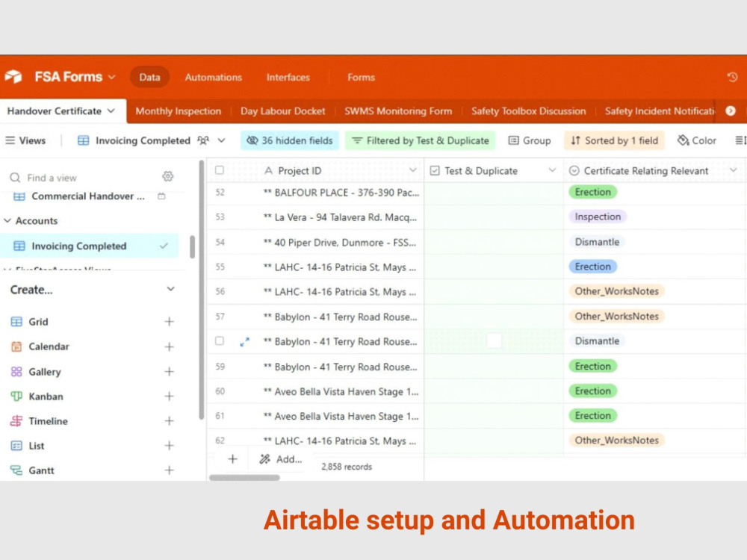Click the plus icon to add List view
Image resolution: width=747 pixels, height=560 pixels.
[x=169, y=446]
